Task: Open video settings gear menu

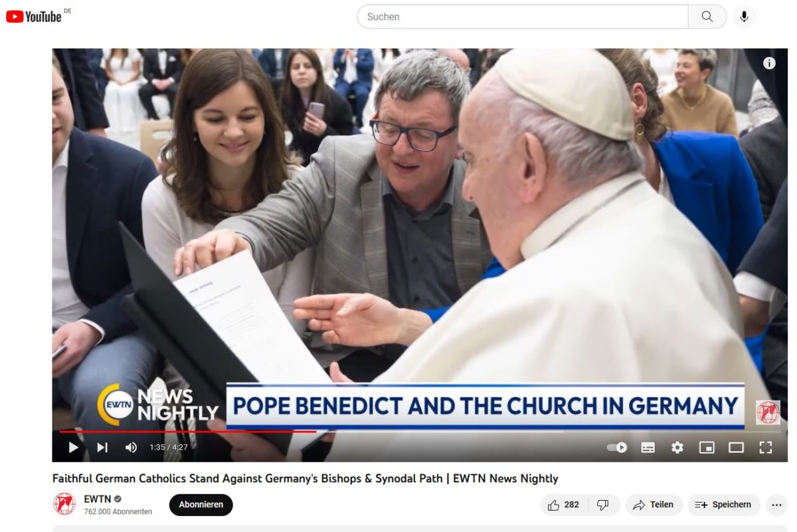Action: point(677,448)
